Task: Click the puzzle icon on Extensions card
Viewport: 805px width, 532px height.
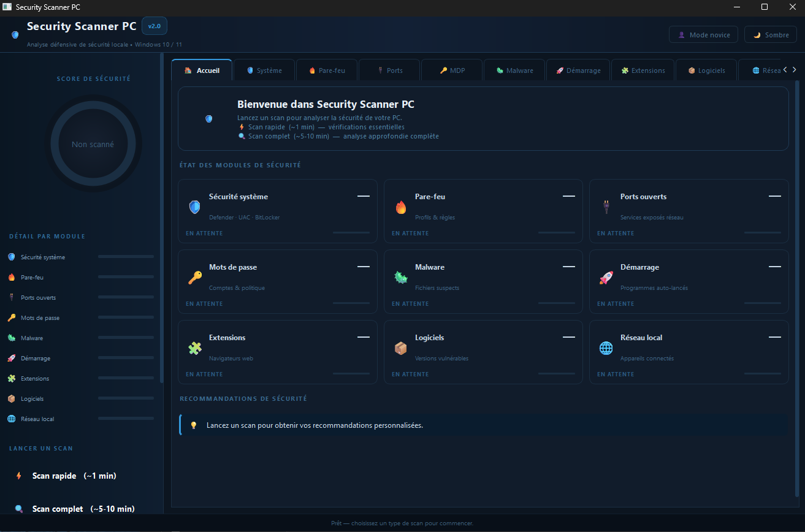Action: tap(194, 348)
